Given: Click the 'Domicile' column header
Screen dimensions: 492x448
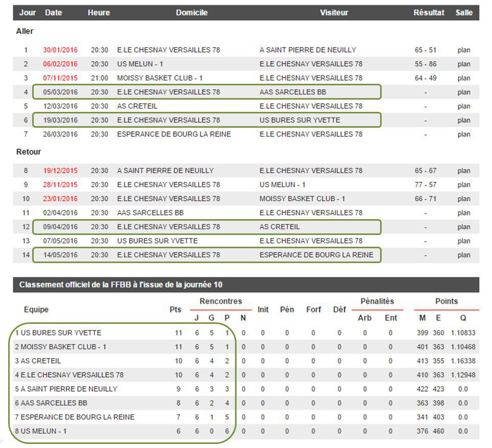Looking at the screenshot, I should (192, 13).
